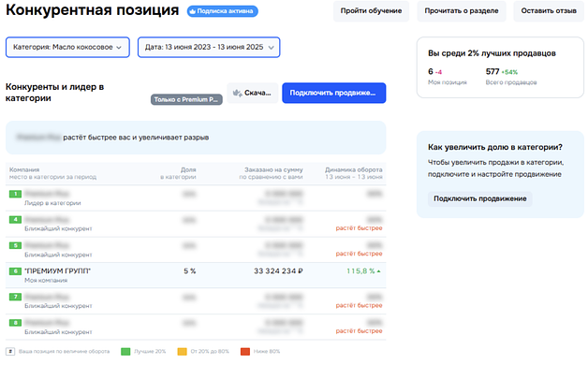Select "ПРЕМИУМ ГРУПП" company name
Screen dimensions: 588x365
(57, 270)
